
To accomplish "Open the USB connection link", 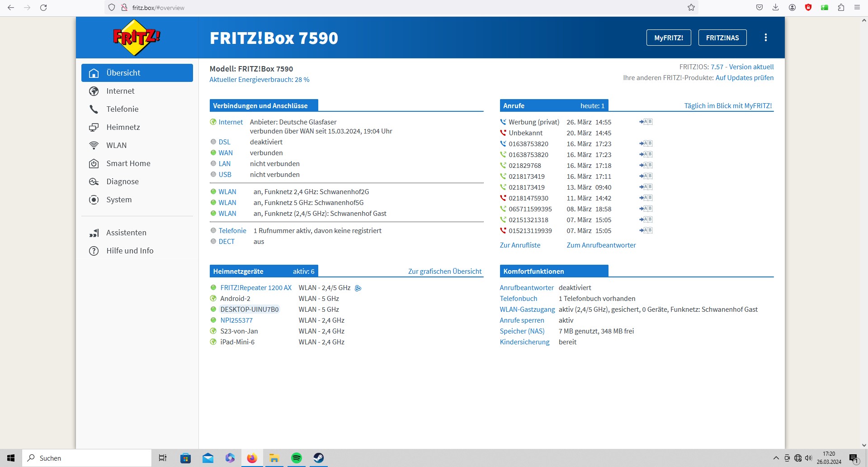I will coord(225,174).
